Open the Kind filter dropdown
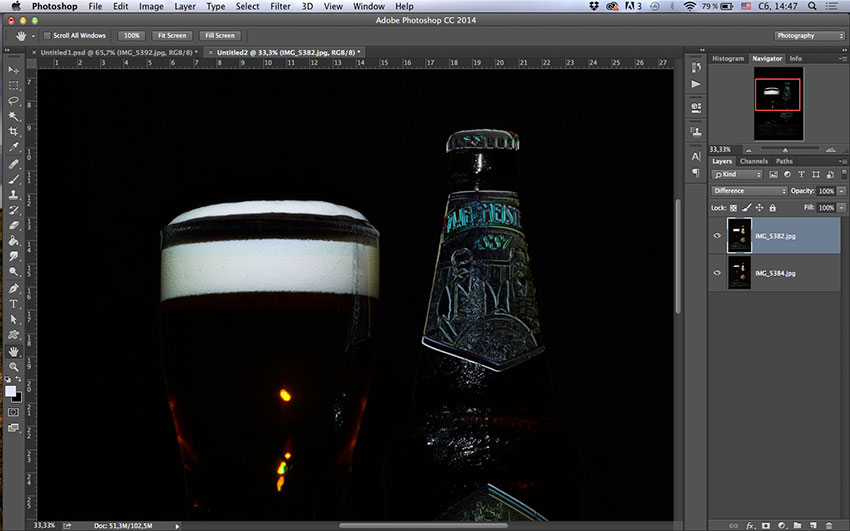This screenshot has width=850, height=531. click(x=737, y=174)
